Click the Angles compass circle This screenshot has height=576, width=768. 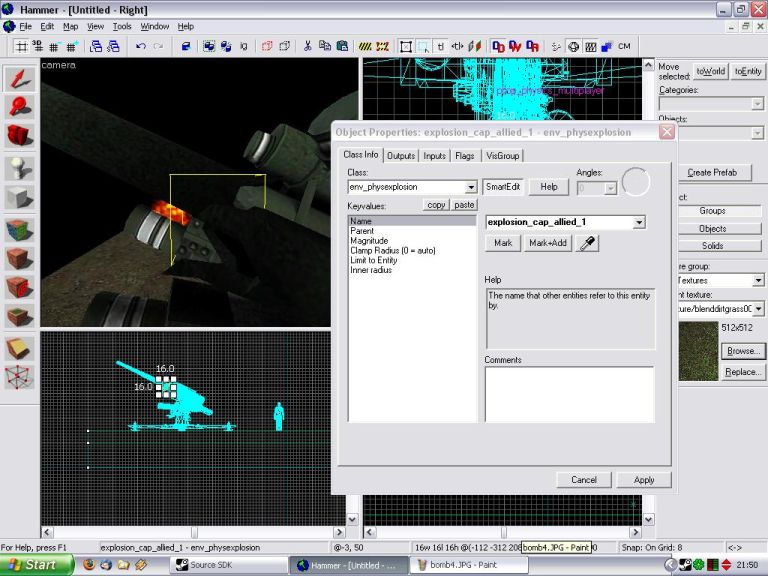[x=635, y=182]
